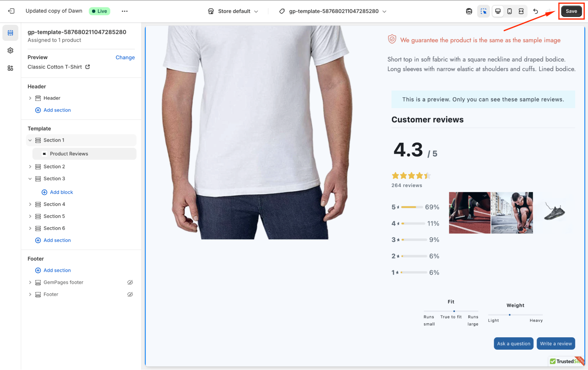Open Classic Cotton T-Shirt external link icon
The height and width of the screenshot is (370, 588).
(88, 67)
